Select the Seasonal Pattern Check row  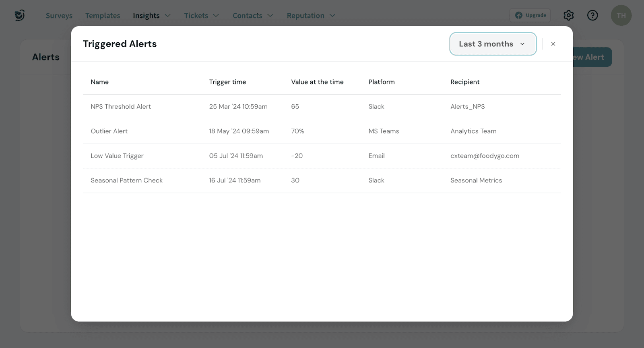[x=126, y=180]
